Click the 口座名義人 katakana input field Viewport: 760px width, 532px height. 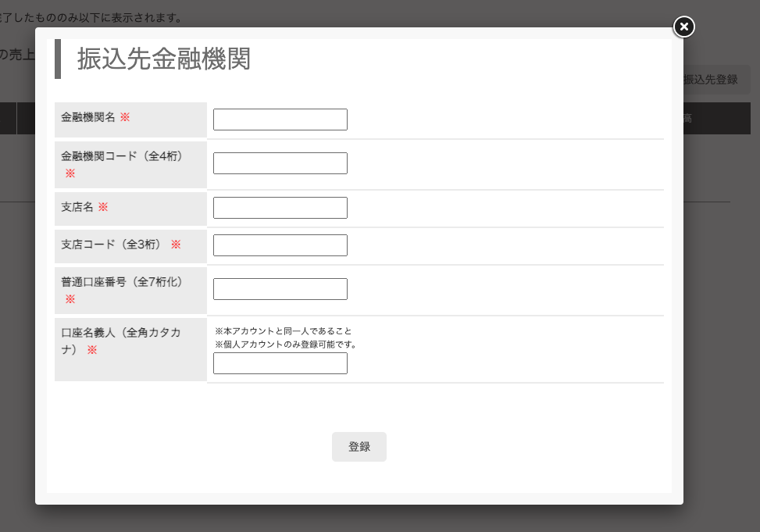click(280, 363)
